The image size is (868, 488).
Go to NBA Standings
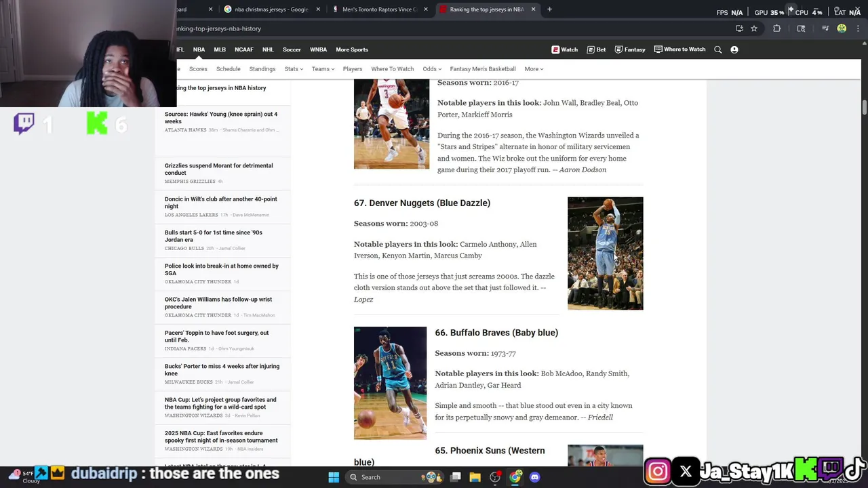click(262, 69)
